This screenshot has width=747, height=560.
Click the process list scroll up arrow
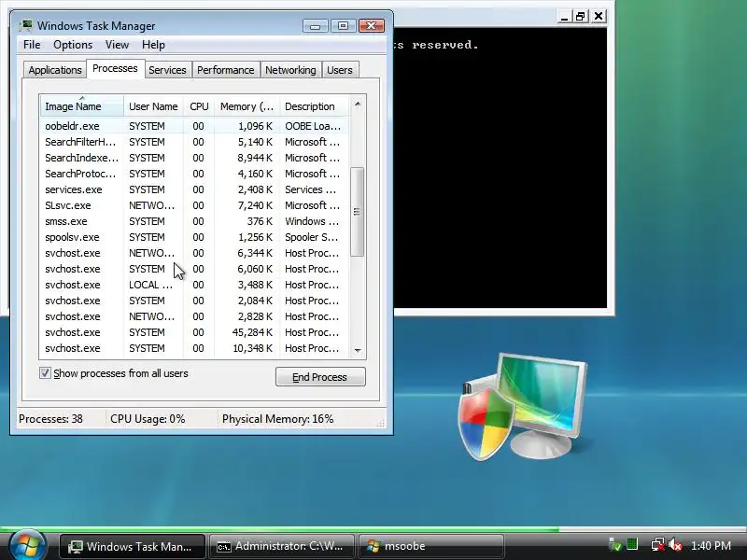(358, 104)
